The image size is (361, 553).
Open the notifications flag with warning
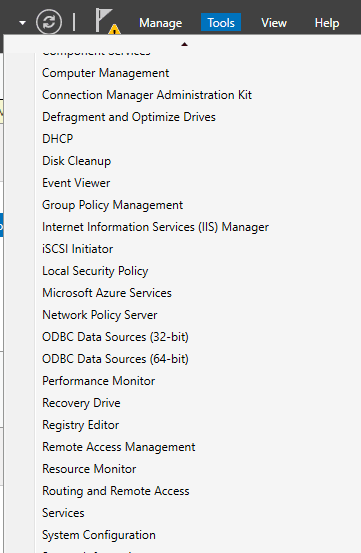point(108,22)
